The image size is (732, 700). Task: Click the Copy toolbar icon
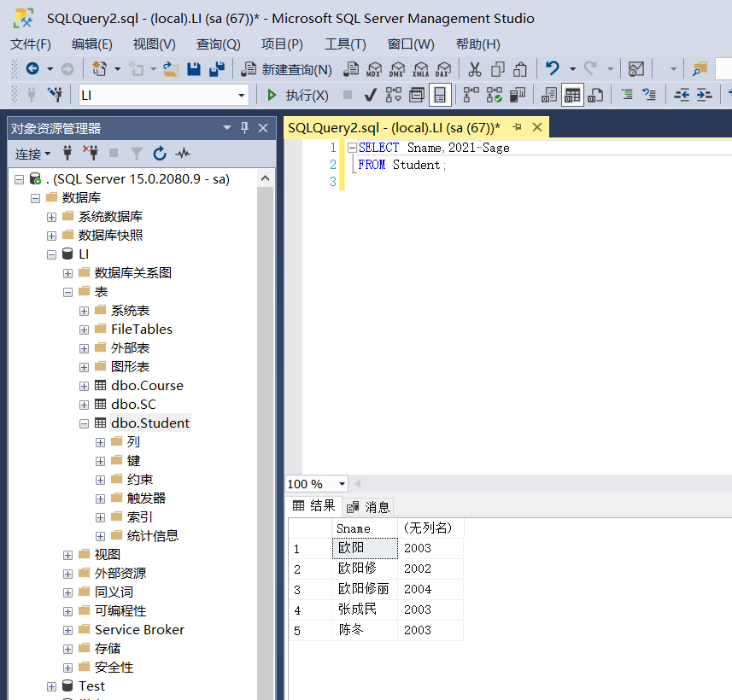498,69
